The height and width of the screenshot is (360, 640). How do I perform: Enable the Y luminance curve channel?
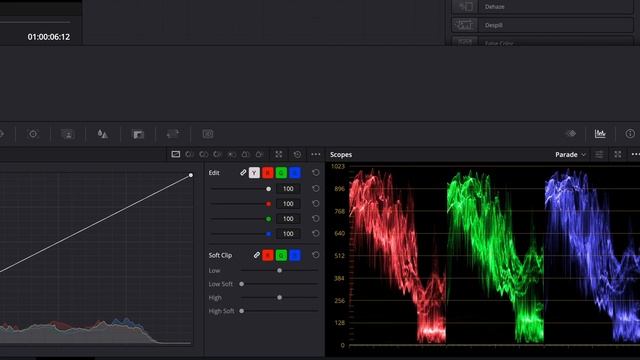pos(254,173)
